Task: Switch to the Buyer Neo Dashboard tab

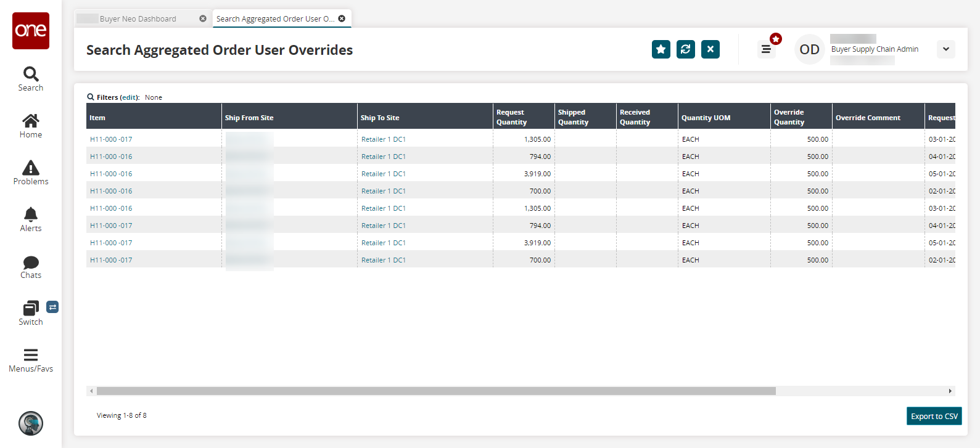Action: coord(138,19)
